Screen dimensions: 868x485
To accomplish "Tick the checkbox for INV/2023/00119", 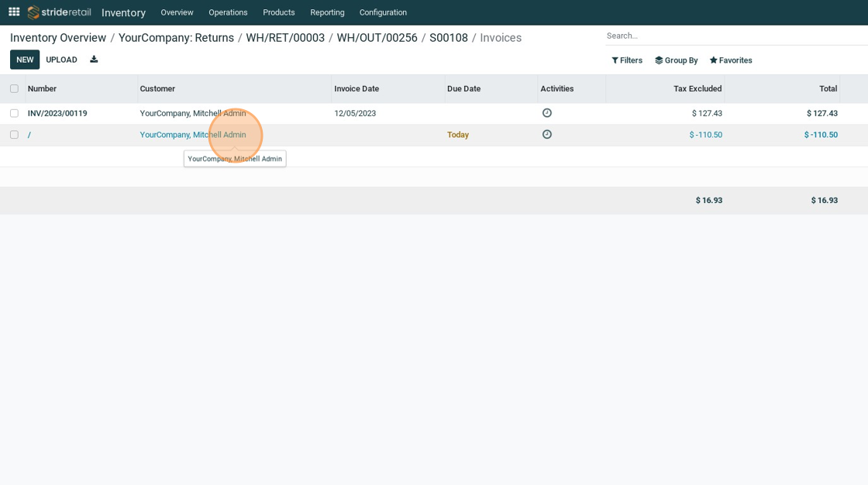I will 15,113.
